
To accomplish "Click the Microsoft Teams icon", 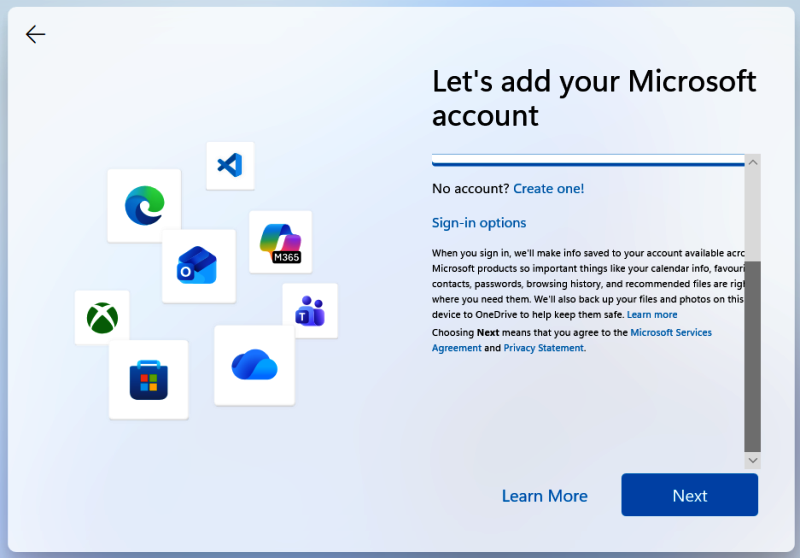I will (309, 311).
